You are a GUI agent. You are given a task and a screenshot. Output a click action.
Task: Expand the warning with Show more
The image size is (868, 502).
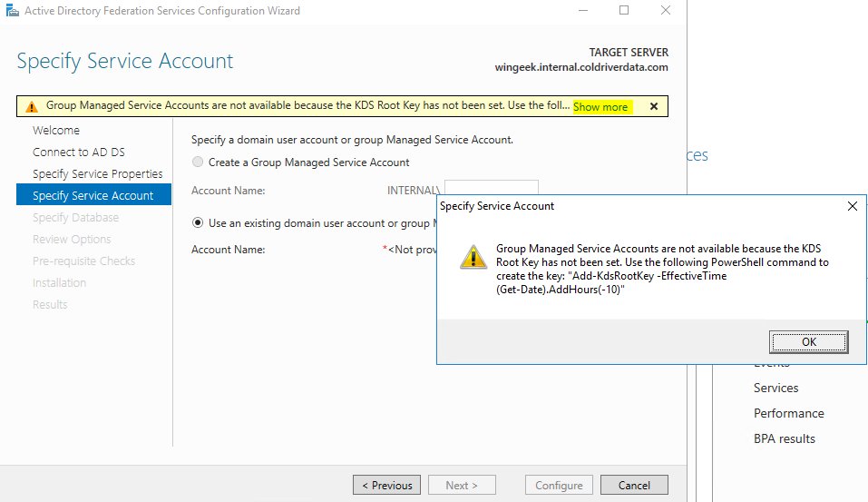[600, 107]
